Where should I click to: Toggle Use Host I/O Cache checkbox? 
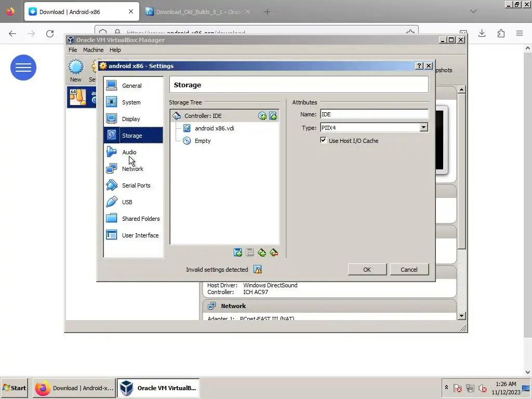coord(323,140)
